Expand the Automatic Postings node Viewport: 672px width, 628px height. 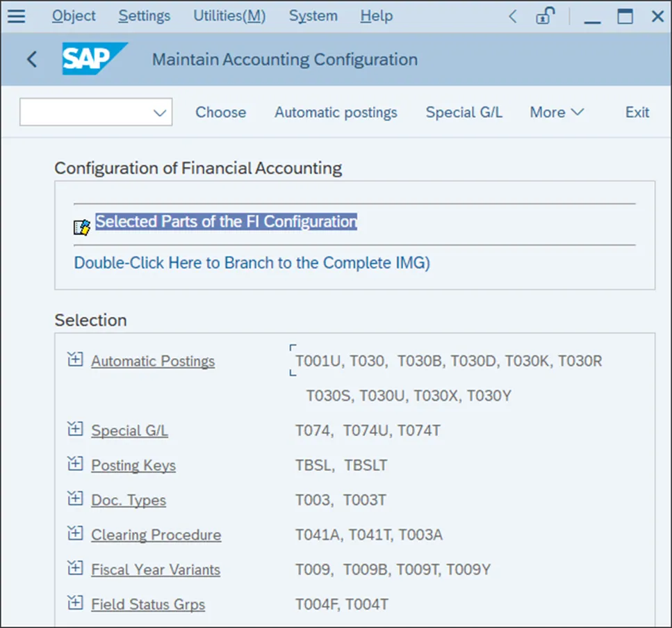(75, 360)
